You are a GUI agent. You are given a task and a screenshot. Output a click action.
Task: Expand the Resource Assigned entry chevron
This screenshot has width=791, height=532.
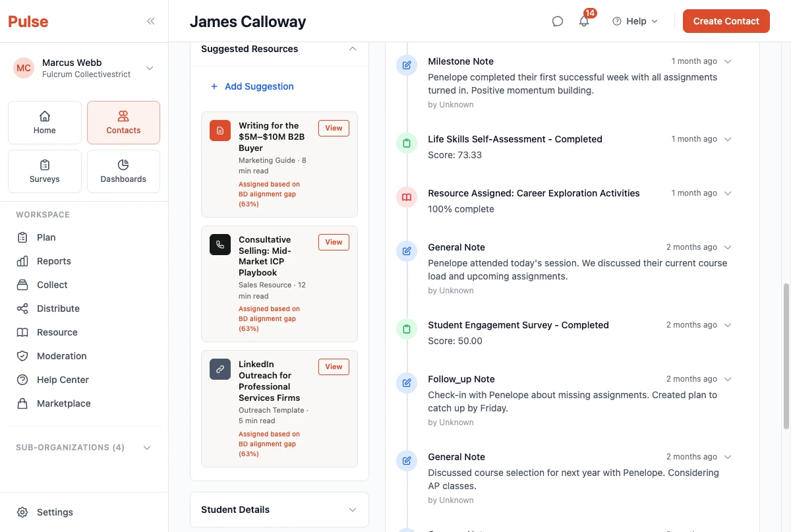click(x=728, y=193)
